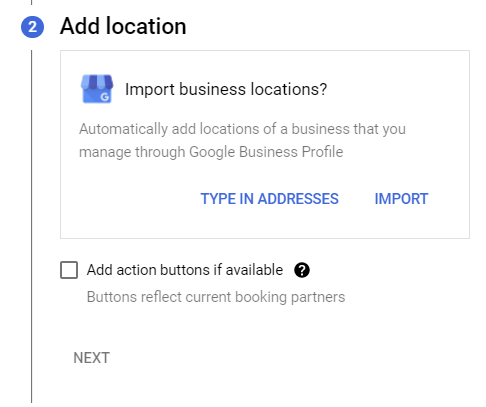
Task: Expand the Add location step header
Action: pos(123,26)
